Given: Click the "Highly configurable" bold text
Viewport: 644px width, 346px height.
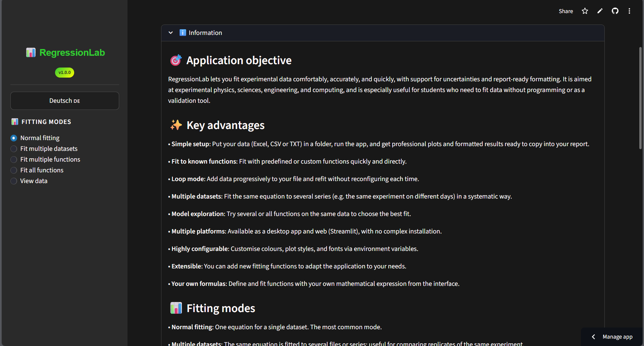Looking at the screenshot, I should [200, 249].
